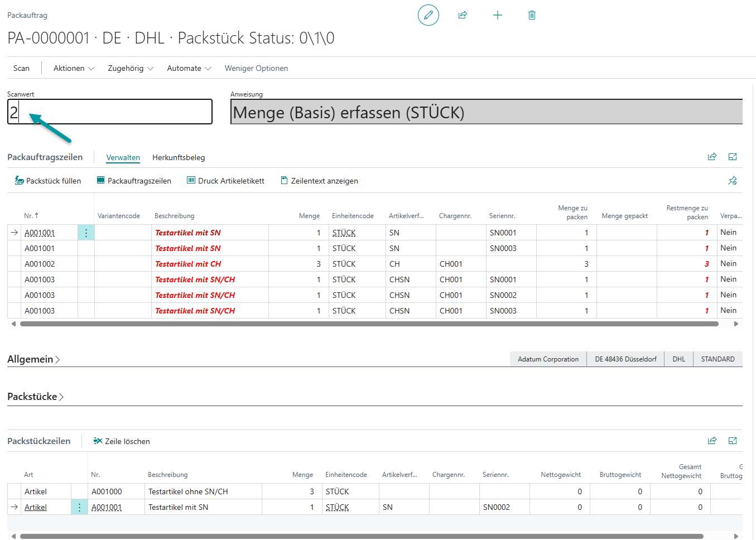The height and width of the screenshot is (540, 756).
Task: Expand Packauftragszeilen to full view
Action: pos(733,157)
